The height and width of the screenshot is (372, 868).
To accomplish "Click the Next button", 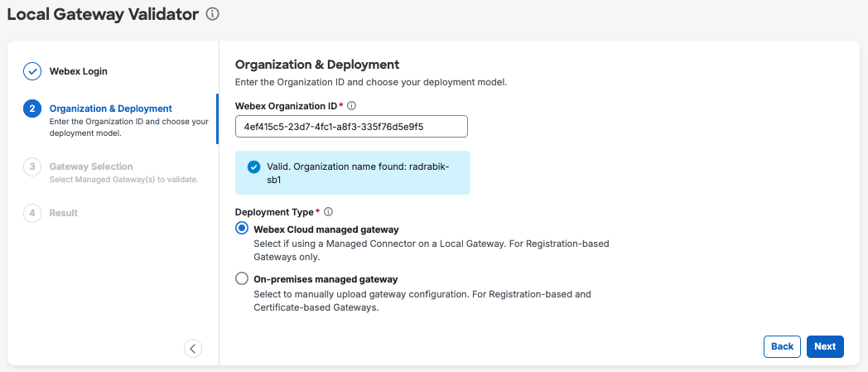I will (x=825, y=346).
